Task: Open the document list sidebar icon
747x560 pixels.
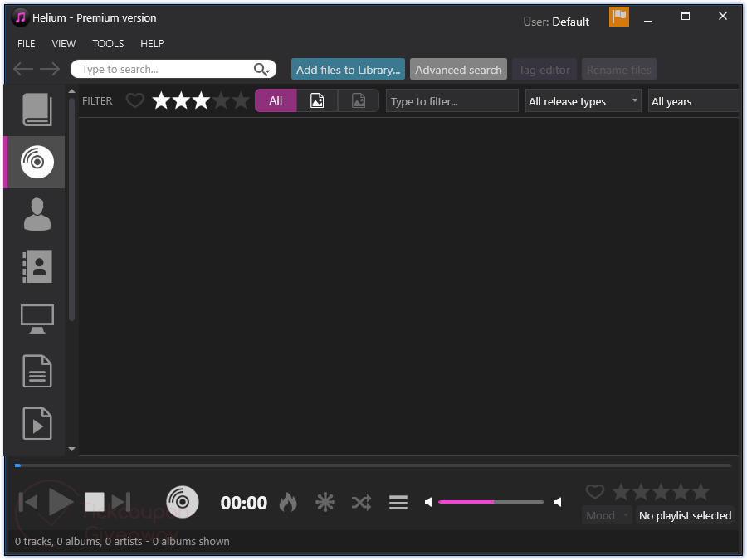Action: tap(37, 371)
